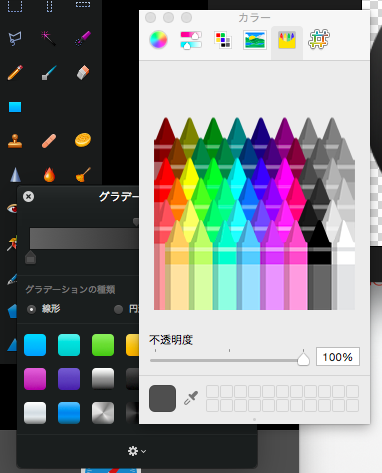This screenshot has height=473, width=382.
Task: Choose the turquoise gradient preset
Action: coord(69,345)
